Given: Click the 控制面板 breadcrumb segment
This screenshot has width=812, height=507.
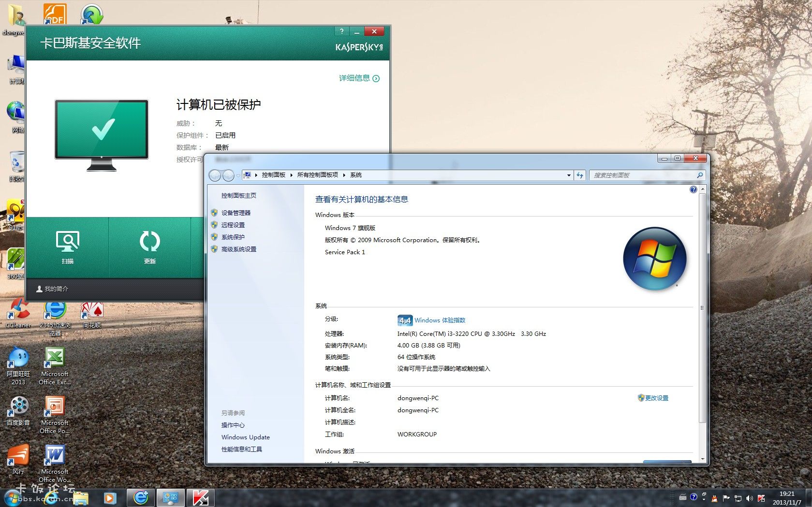Looking at the screenshot, I should (274, 175).
